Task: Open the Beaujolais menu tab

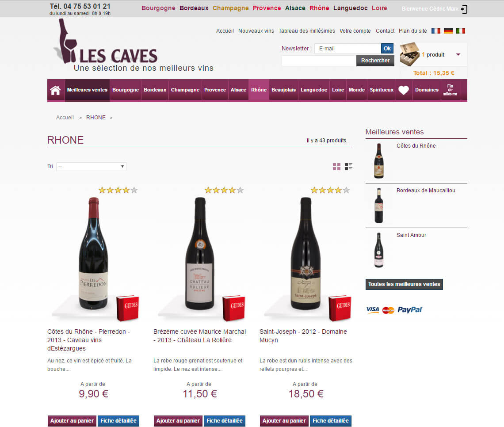Action: 283,90
